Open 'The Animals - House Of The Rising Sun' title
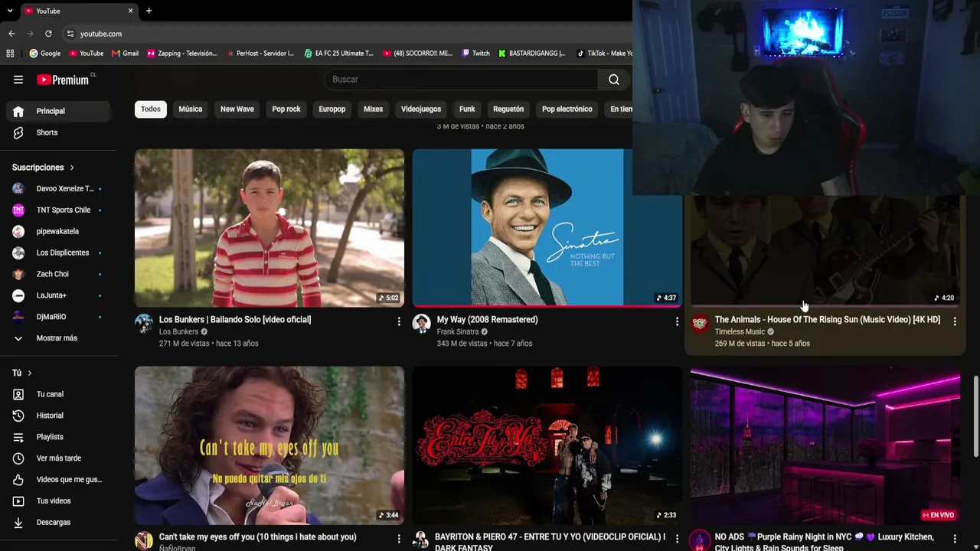Screen dimensions: 980x551 click(828, 320)
